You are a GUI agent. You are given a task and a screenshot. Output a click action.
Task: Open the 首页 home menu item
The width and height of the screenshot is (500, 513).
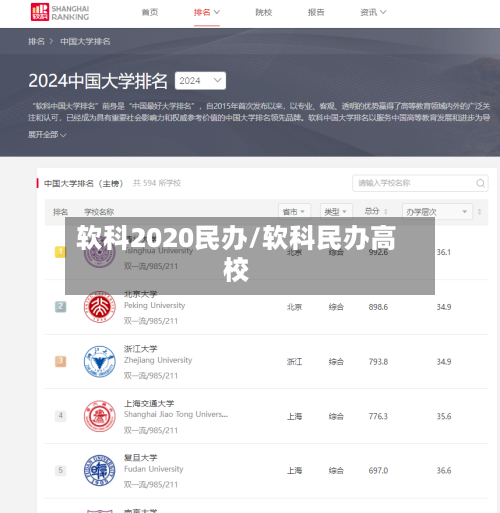coord(150,12)
